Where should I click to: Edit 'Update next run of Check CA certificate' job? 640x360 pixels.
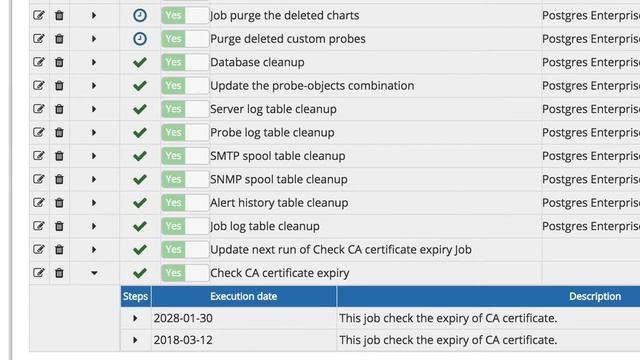click(39, 249)
